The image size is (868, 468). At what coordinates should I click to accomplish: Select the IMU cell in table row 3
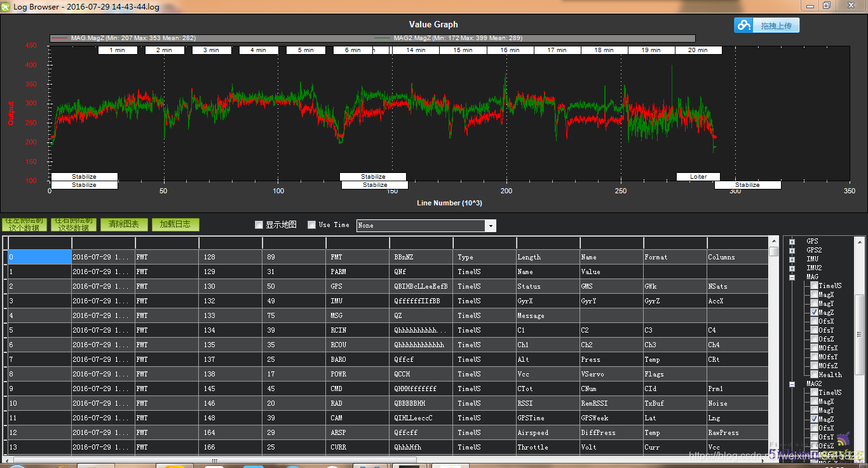[357, 301]
